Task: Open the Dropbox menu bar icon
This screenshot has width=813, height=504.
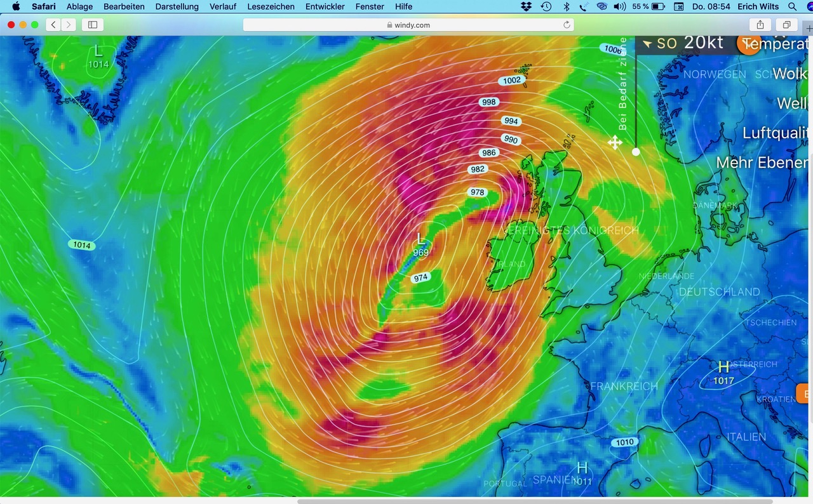Action: tap(526, 6)
